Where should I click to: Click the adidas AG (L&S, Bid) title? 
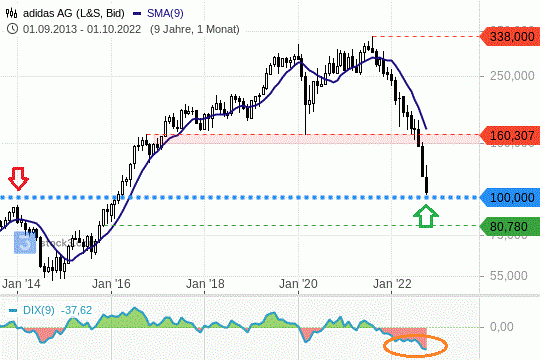click(x=73, y=13)
